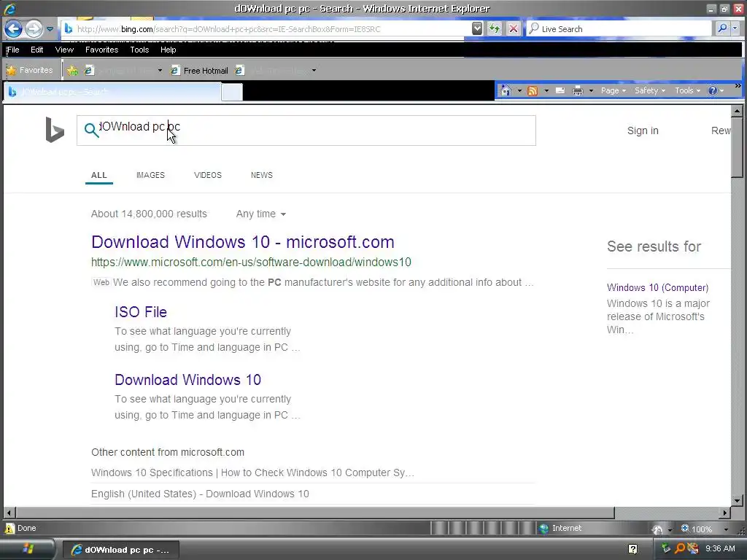Open the Favorites menu in menu bar
The image size is (747, 560).
point(101,50)
